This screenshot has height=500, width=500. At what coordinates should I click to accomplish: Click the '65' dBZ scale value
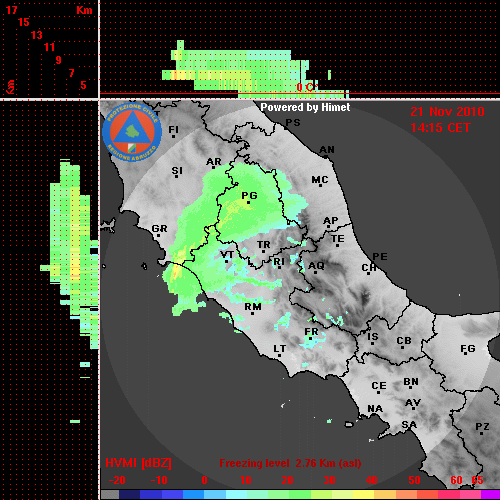pos(477,480)
